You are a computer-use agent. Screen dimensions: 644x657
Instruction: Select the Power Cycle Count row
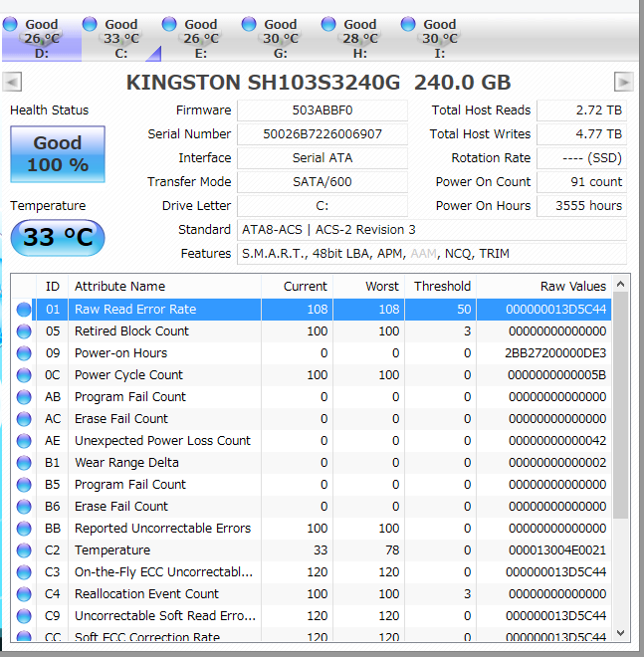(x=312, y=374)
